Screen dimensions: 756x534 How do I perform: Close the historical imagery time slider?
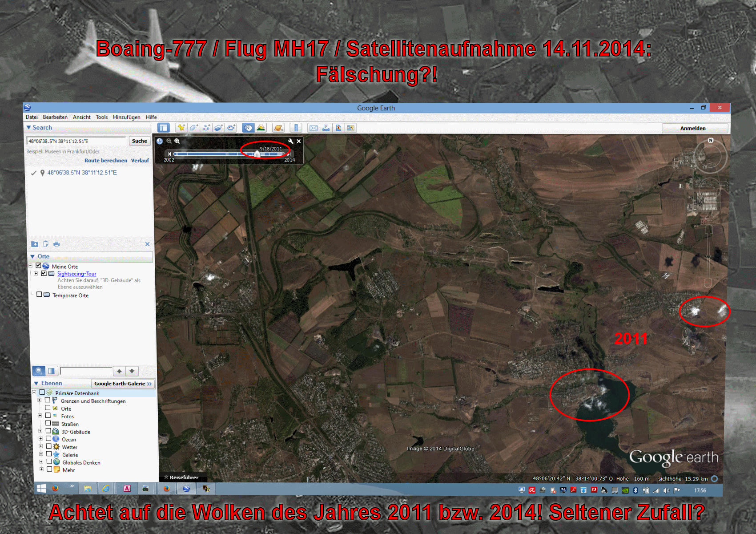coord(299,141)
